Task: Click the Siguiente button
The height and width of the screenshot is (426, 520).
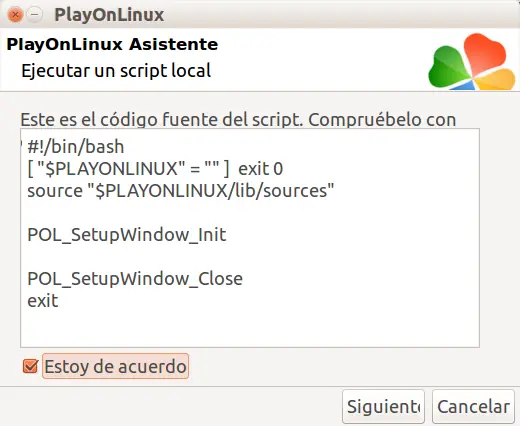Action: pos(383,407)
